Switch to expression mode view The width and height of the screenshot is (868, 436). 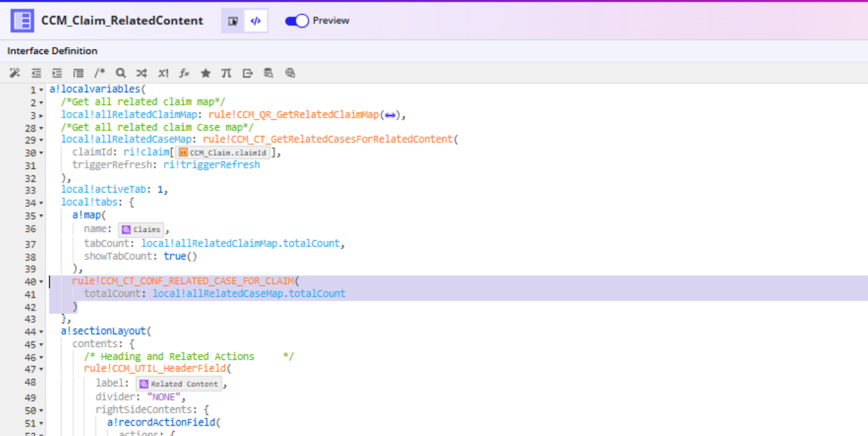click(x=255, y=21)
